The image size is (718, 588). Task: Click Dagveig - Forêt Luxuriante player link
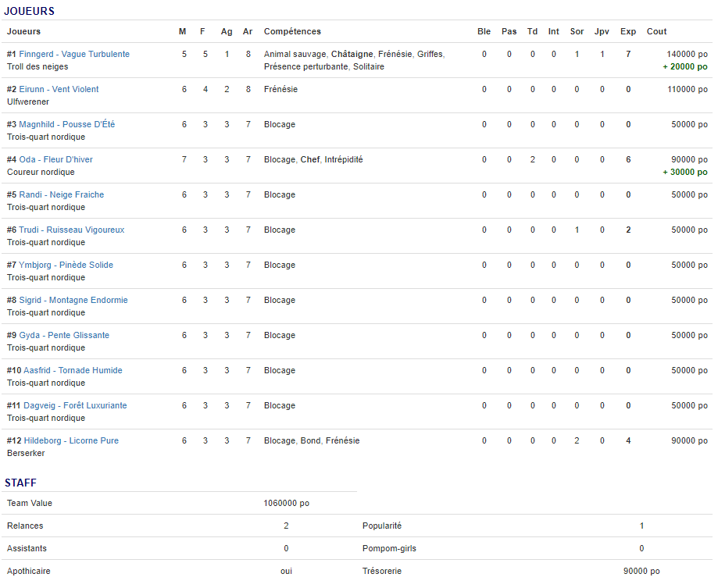(75, 406)
